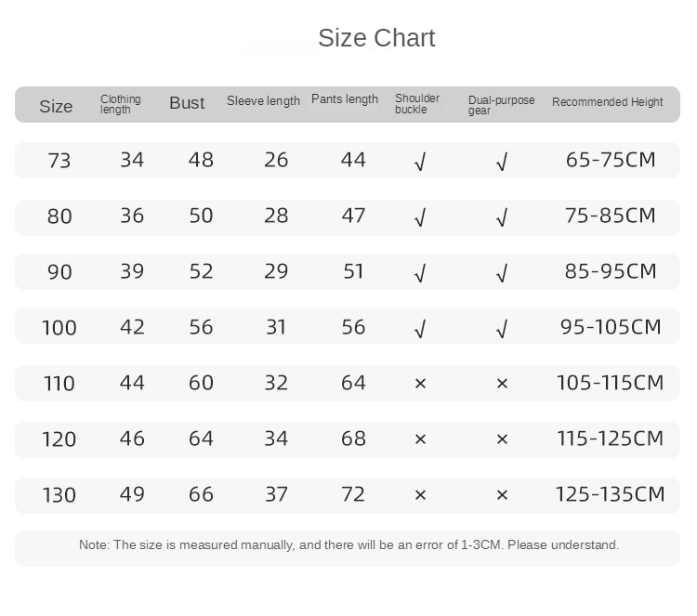
Task: Click the Shoulder buckle checkmark for size 73
Action: click(420, 162)
